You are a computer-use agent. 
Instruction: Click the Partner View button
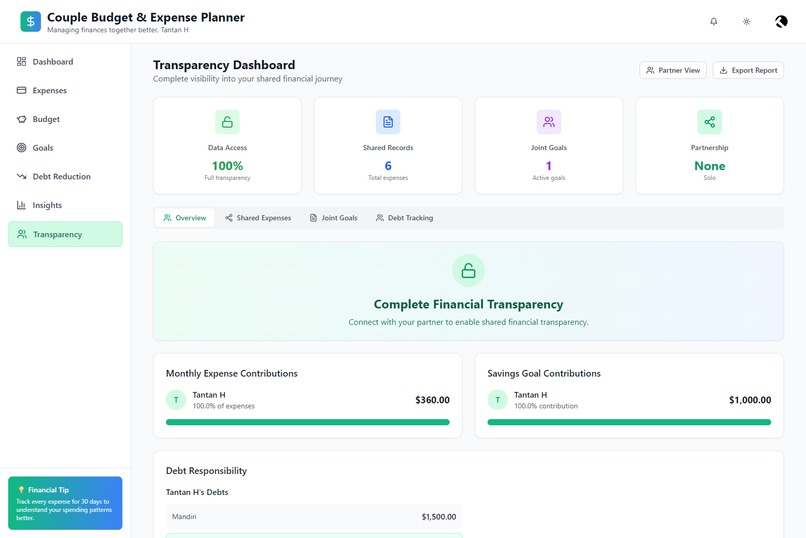click(673, 70)
